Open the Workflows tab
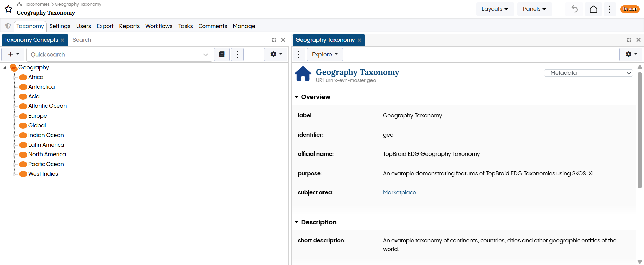 coord(159,26)
